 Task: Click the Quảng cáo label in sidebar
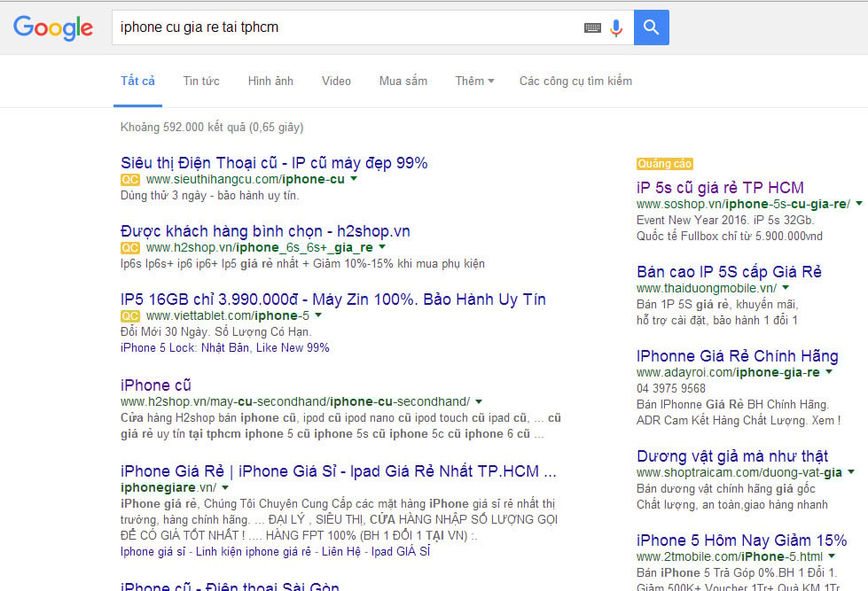(x=664, y=164)
